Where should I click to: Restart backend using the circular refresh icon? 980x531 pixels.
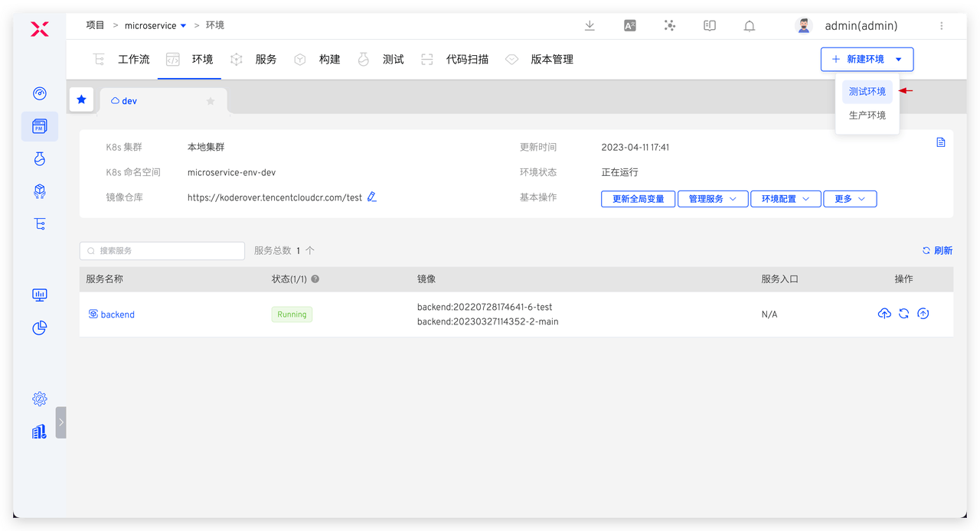tap(903, 313)
